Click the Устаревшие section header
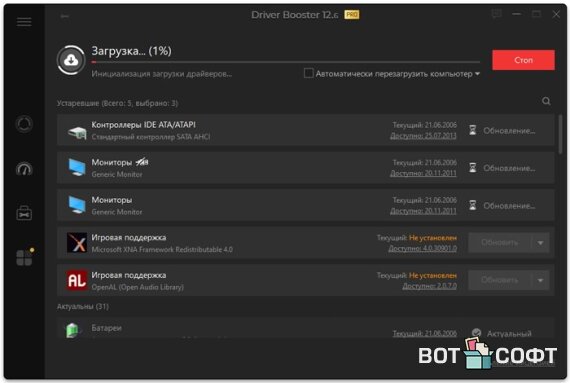This screenshot has width=570, height=383. tap(117, 103)
